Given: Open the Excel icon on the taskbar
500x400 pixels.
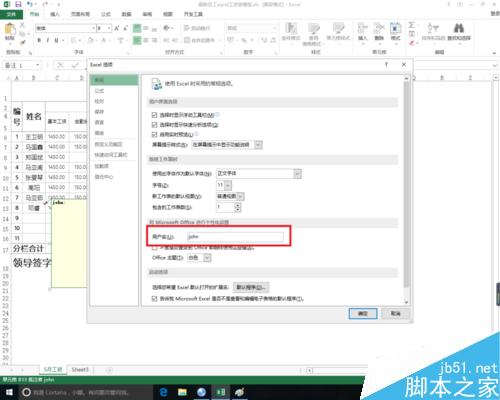Looking at the screenshot, I should tap(220, 392).
